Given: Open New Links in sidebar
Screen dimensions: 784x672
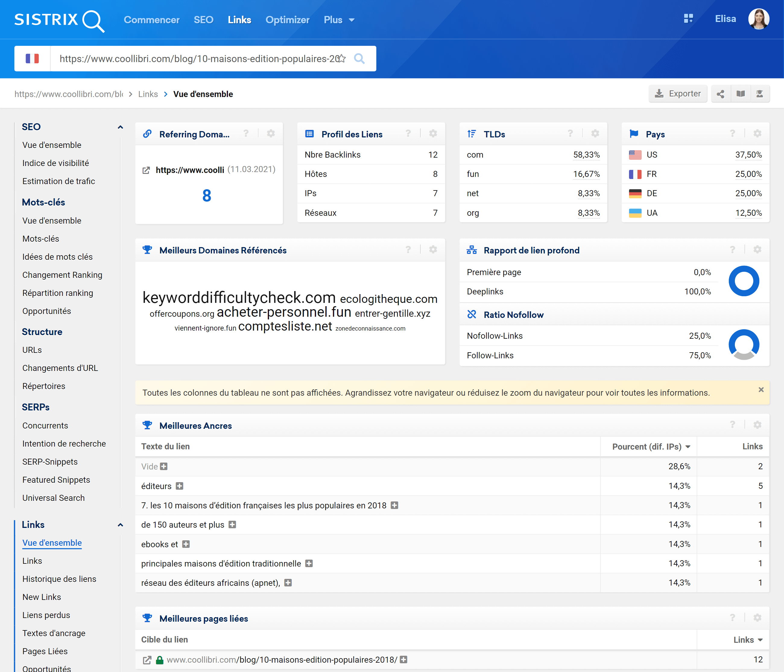Looking at the screenshot, I should pos(42,597).
